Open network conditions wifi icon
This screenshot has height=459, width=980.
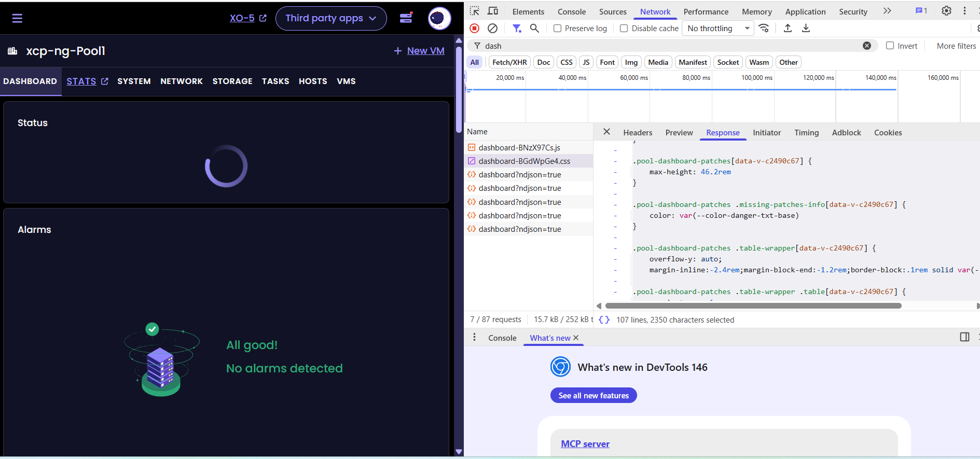[x=764, y=28]
